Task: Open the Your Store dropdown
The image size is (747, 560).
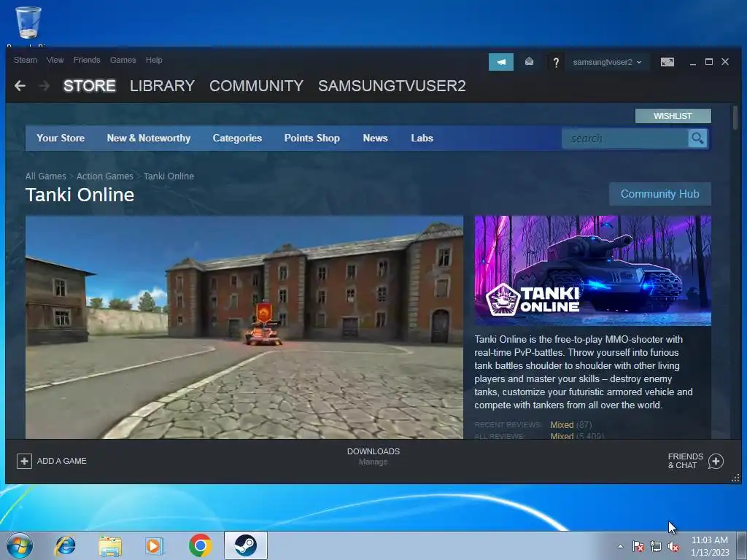Action: (61, 138)
